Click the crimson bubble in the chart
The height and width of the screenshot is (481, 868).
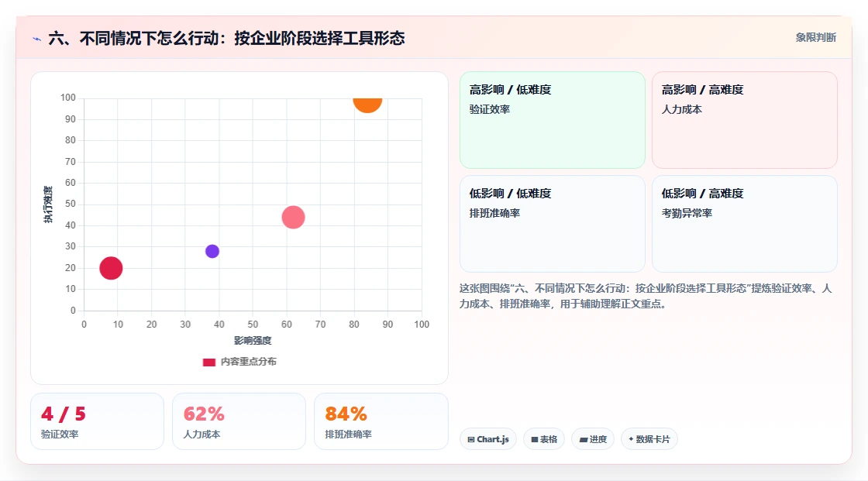(x=111, y=268)
